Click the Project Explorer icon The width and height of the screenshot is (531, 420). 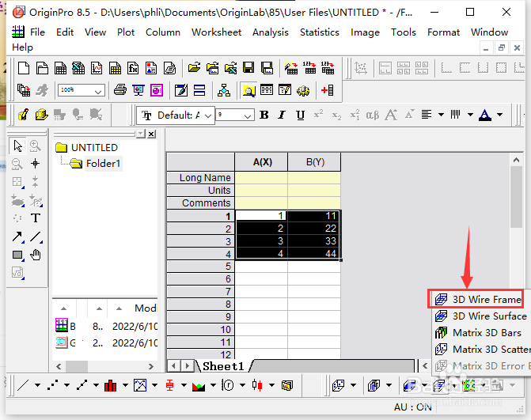coord(248,90)
